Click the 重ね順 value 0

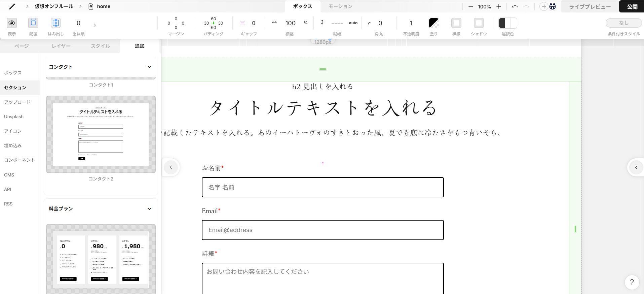78,23
